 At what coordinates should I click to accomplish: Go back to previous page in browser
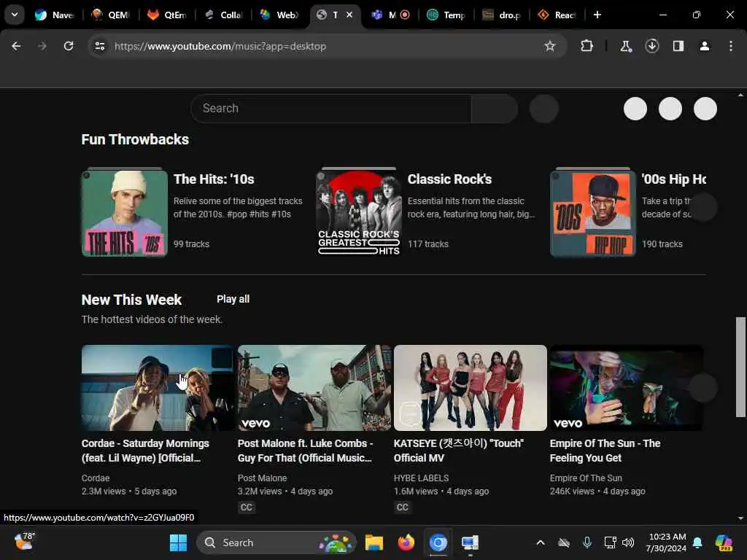16,46
